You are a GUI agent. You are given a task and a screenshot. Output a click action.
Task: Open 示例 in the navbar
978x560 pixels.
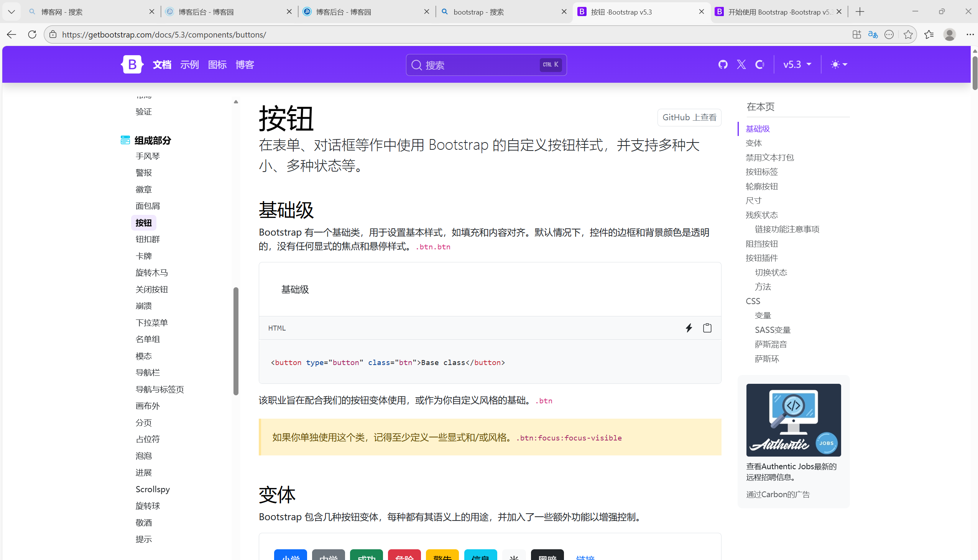pyautogui.click(x=189, y=65)
